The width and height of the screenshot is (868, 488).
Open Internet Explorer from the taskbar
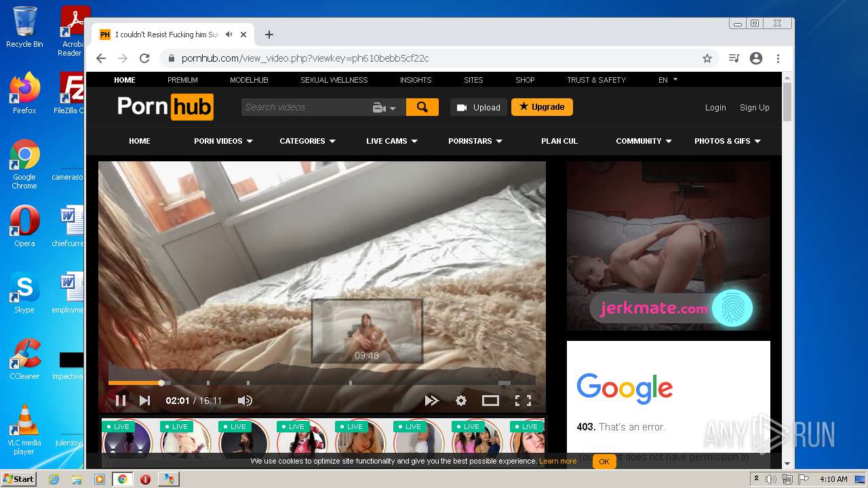pyautogui.click(x=54, y=479)
